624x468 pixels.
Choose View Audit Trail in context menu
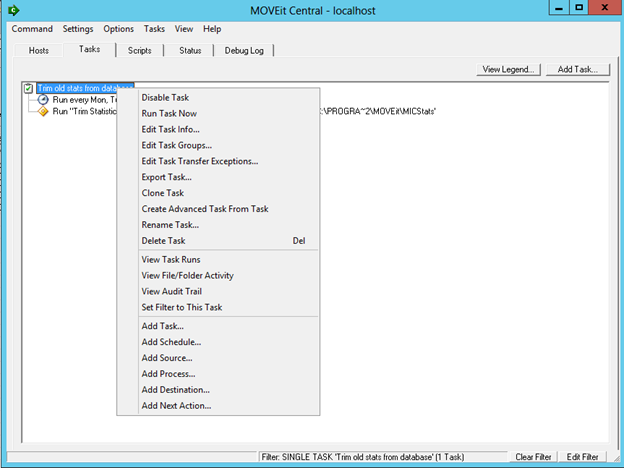pyautogui.click(x=218, y=291)
